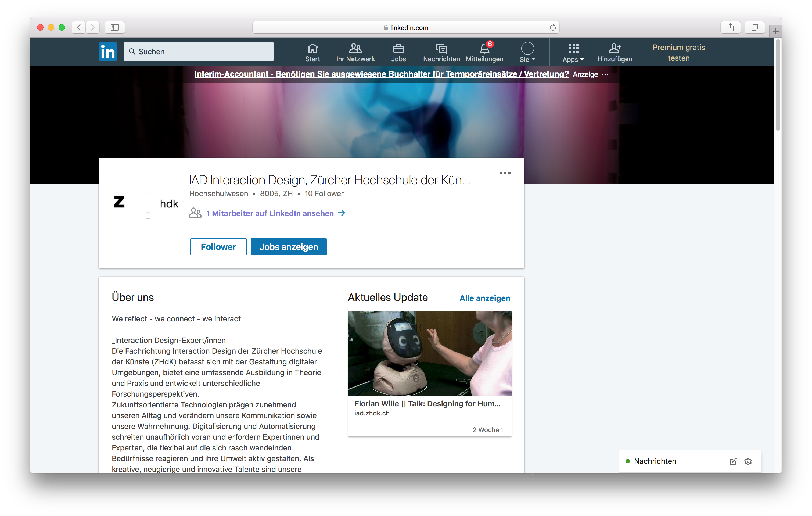
Task: Expand the Nachrichten chat panel
Action: (655, 461)
